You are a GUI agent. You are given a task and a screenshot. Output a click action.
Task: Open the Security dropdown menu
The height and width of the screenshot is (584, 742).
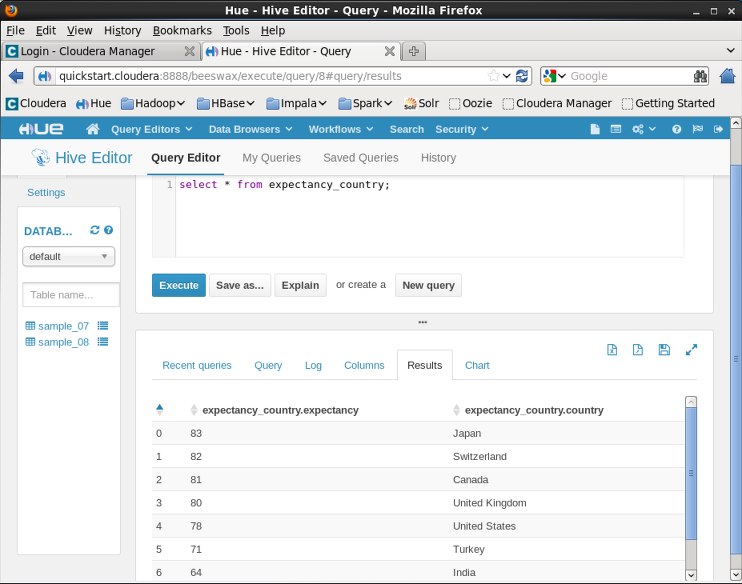click(461, 129)
